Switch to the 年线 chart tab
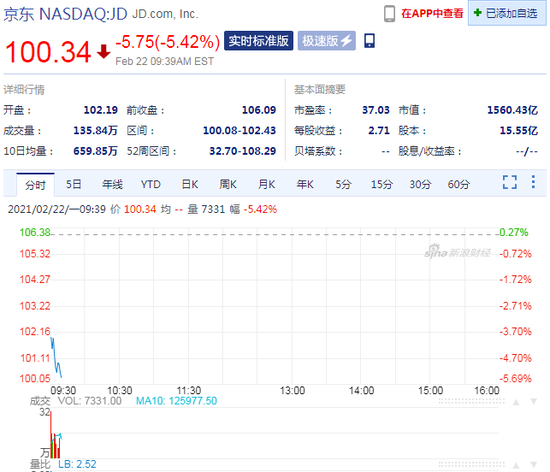The width and height of the screenshot is (550, 472). coord(112,184)
